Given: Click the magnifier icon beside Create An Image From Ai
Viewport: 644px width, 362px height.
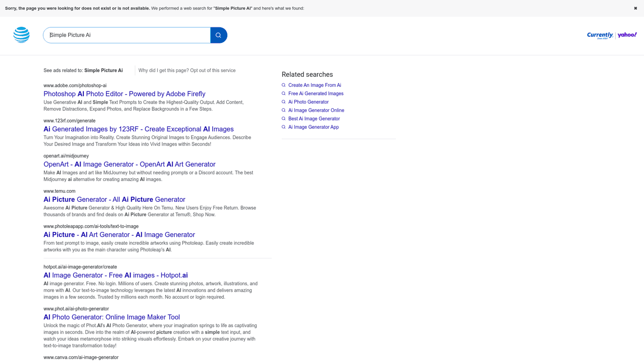Looking at the screenshot, I should 283,85.
